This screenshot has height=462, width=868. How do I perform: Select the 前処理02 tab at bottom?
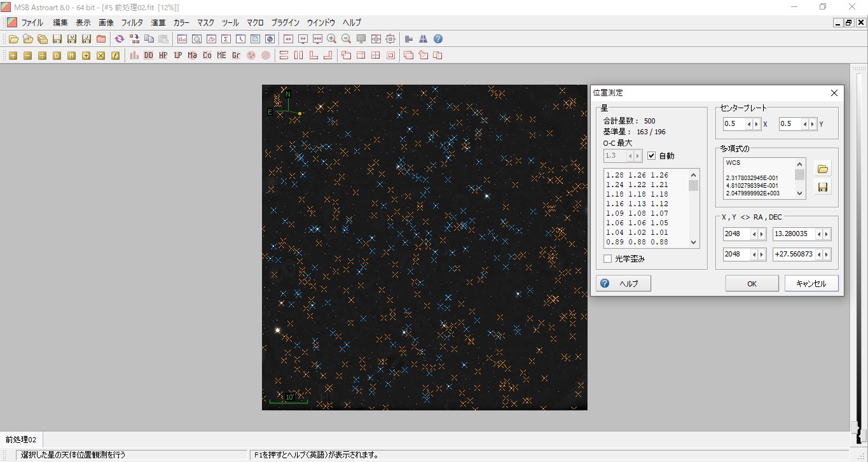(21, 440)
